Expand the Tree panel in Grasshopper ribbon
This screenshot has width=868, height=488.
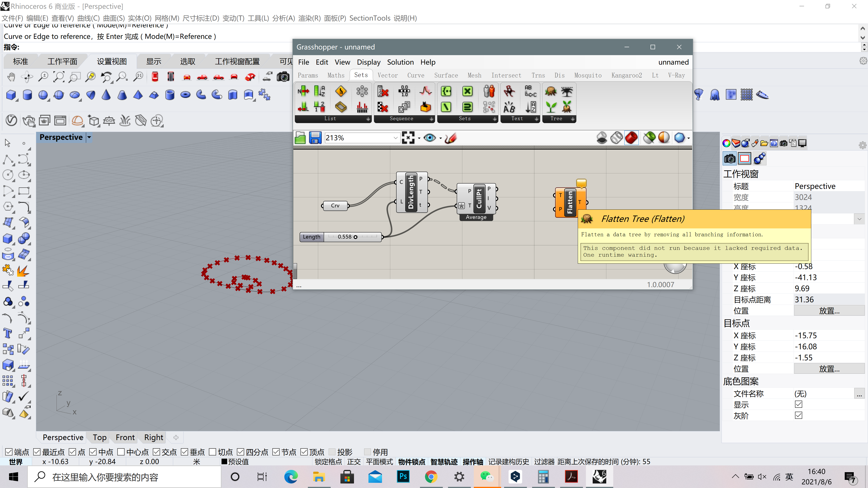[x=573, y=119]
